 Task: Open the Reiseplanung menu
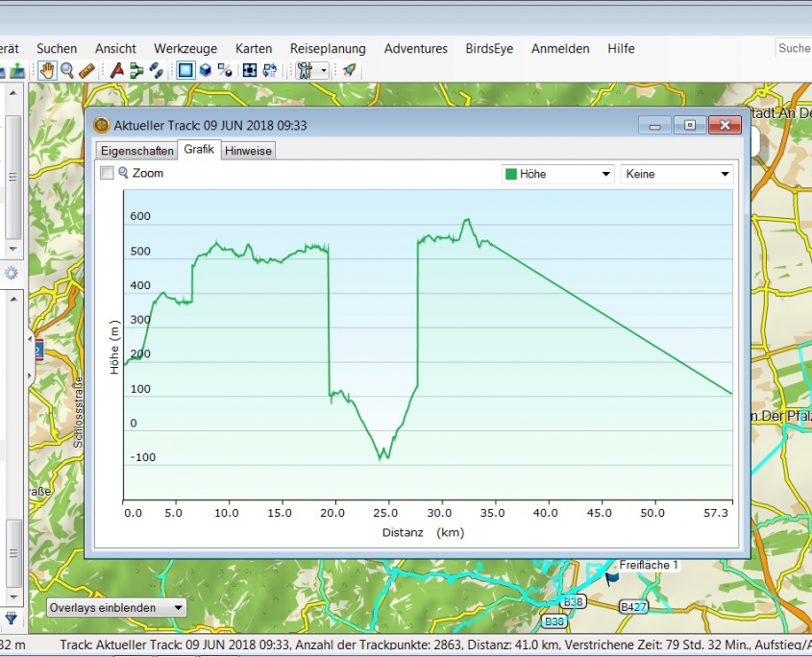click(328, 49)
